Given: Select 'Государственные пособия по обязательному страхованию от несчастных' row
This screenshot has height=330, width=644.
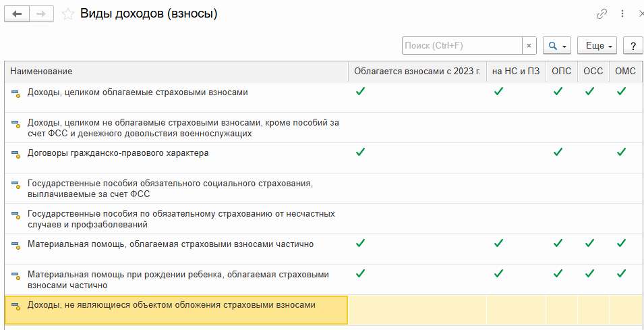Looking at the screenshot, I should [x=323, y=219].
